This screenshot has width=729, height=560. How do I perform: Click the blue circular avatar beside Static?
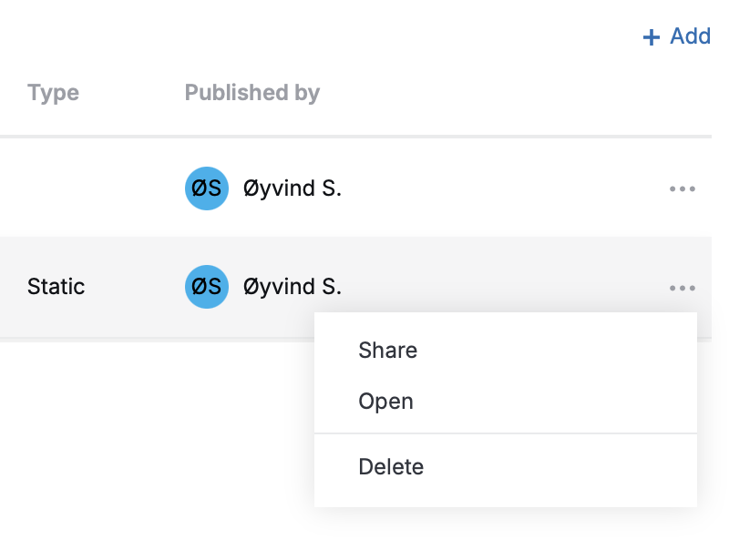coord(206,287)
